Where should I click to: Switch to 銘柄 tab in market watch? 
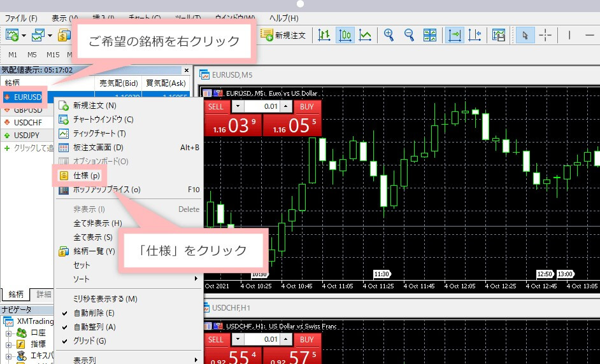pyautogui.click(x=16, y=294)
